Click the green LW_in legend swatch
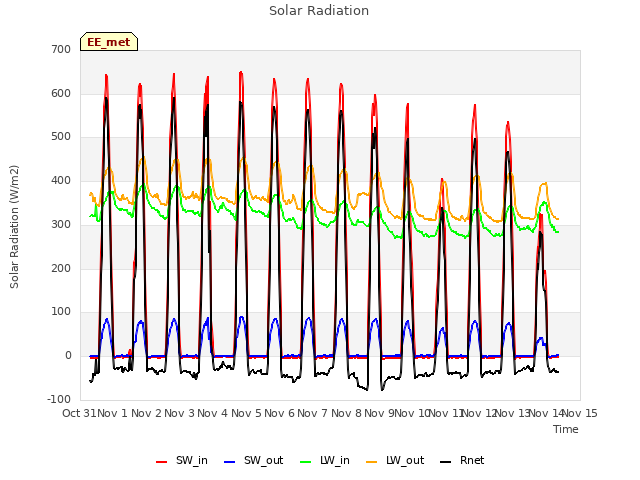This screenshot has height=480, width=640. [306, 462]
